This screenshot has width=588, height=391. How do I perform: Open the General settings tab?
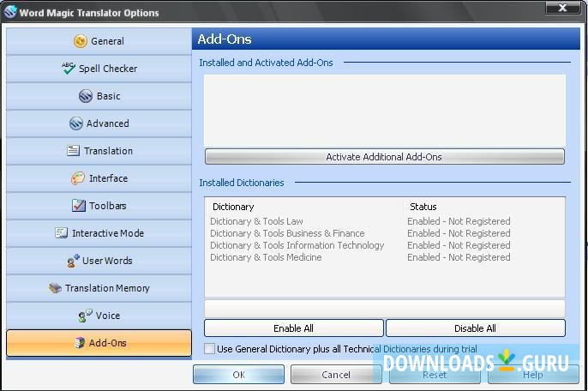(99, 41)
